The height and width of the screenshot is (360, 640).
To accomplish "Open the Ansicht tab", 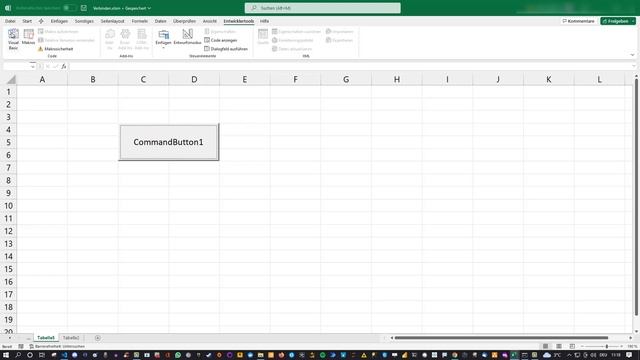I will coord(210,21).
